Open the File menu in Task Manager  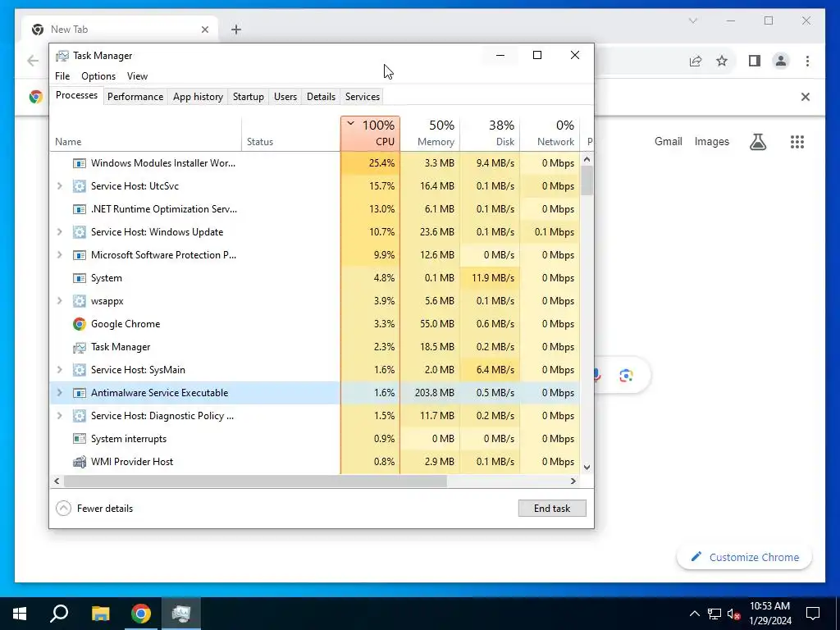pos(62,76)
